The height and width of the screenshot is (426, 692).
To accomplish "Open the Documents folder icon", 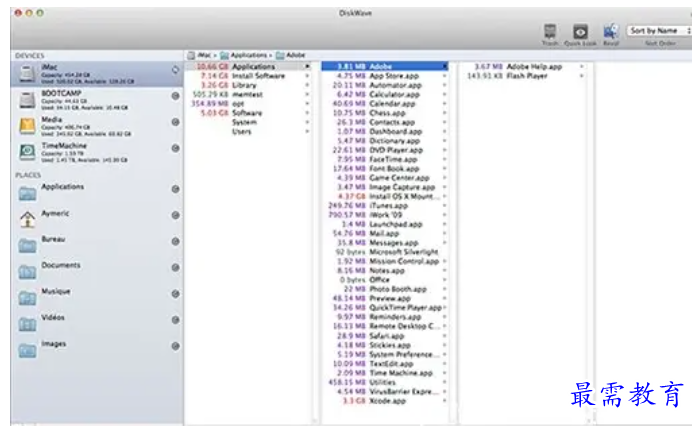I will point(27,271).
